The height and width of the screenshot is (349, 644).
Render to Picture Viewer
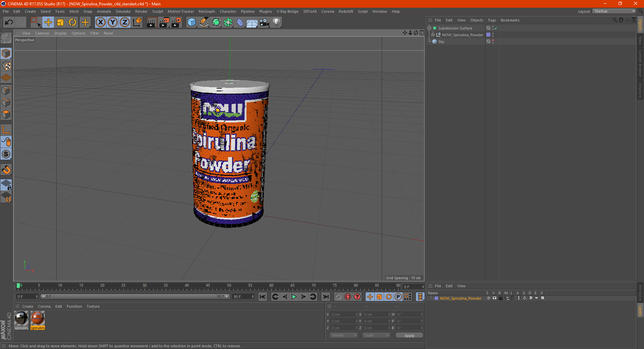tap(164, 22)
